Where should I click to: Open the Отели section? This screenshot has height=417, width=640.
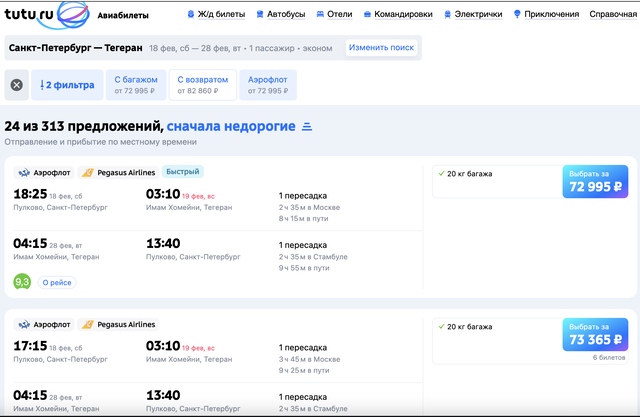point(340,14)
